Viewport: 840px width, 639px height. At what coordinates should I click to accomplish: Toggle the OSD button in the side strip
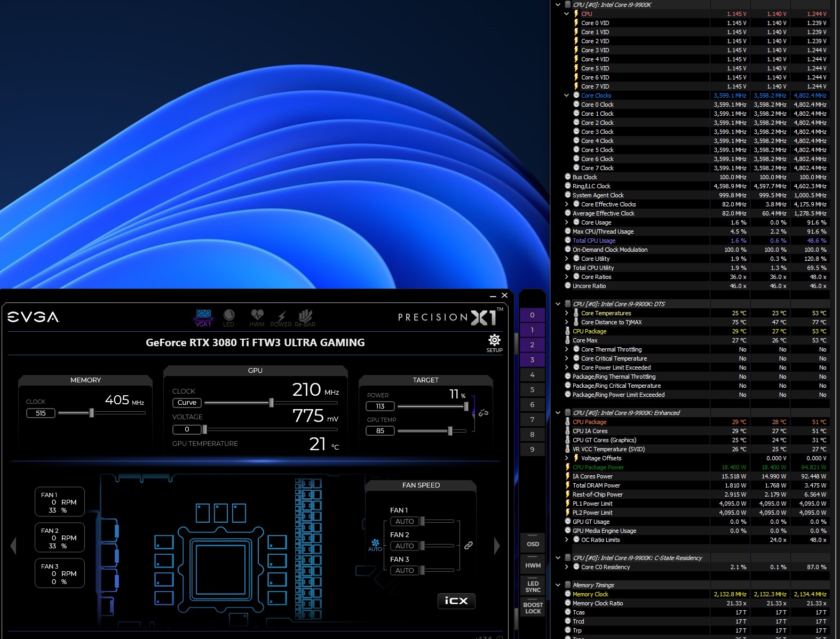point(533,544)
